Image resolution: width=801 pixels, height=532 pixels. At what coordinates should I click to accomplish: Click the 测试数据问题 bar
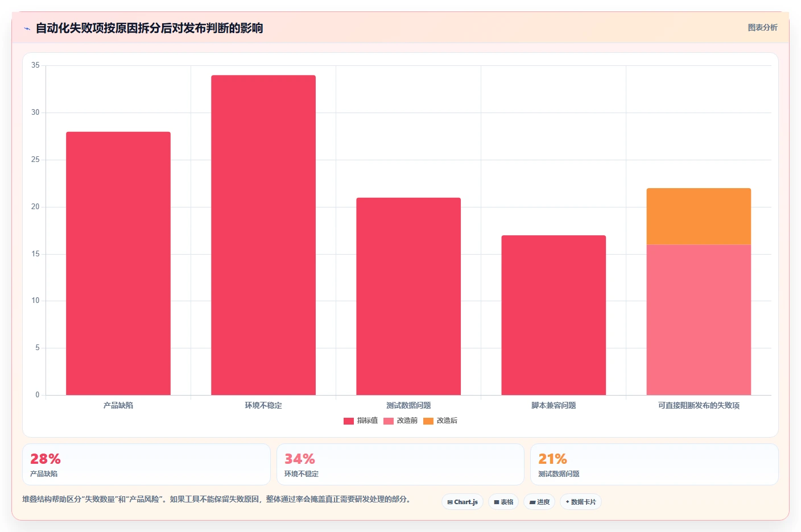(408, 296)
